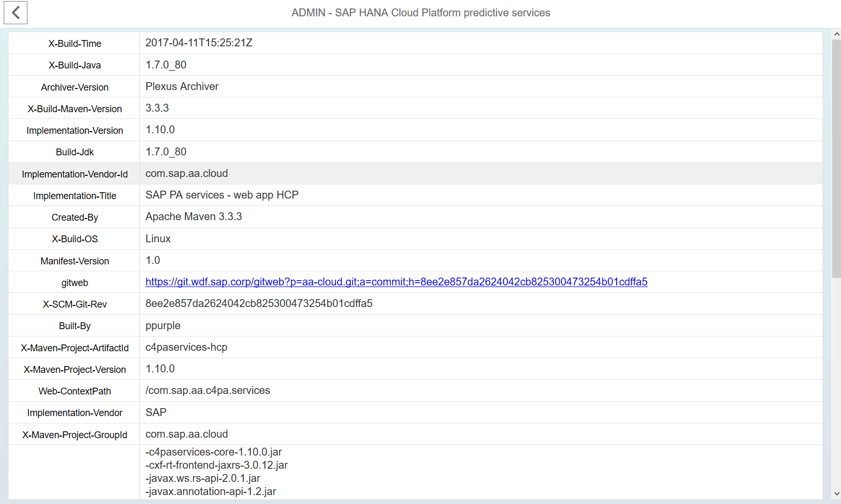Click the scrollbar down arrow
The height and width of the screenshot is (504, 841).
[836, 493]
